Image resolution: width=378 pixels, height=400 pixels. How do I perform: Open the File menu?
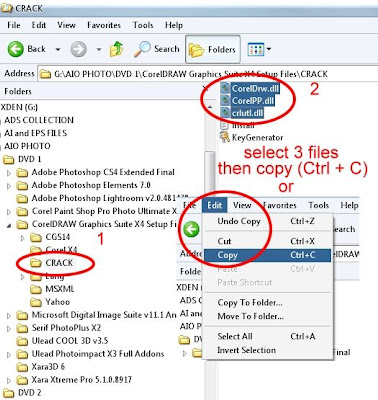tap(14, 25)
